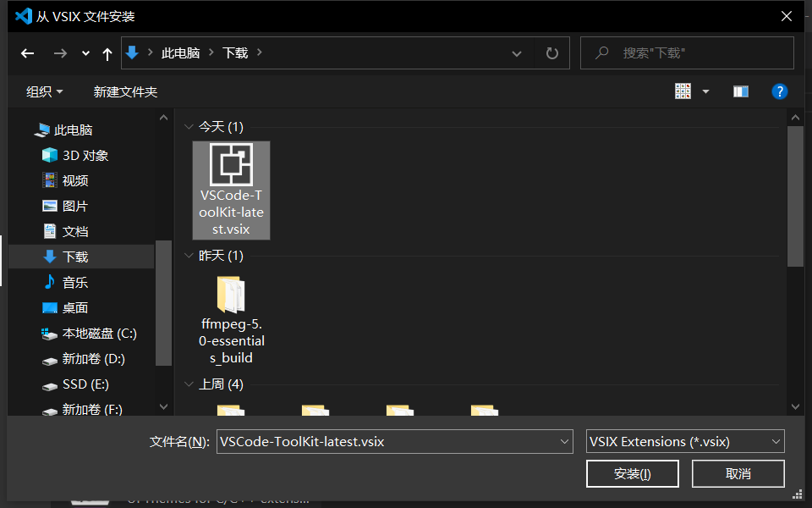Click the file list scroll down arrow

pyautogui.click(x=795, y=407)
